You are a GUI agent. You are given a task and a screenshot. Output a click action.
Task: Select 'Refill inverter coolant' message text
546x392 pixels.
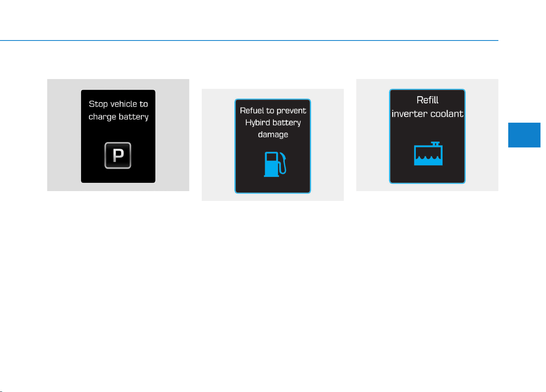428,107
